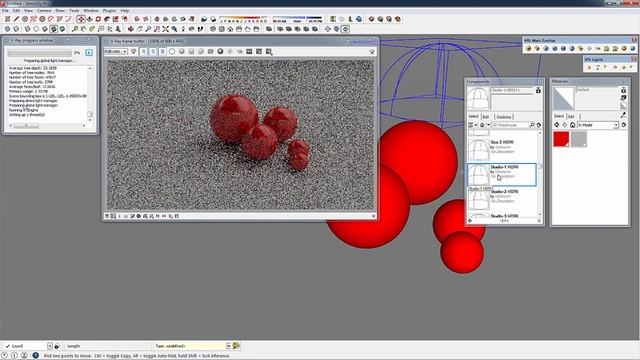Toggle alpha channel white circle in frame buffer

tap(172, 51)
